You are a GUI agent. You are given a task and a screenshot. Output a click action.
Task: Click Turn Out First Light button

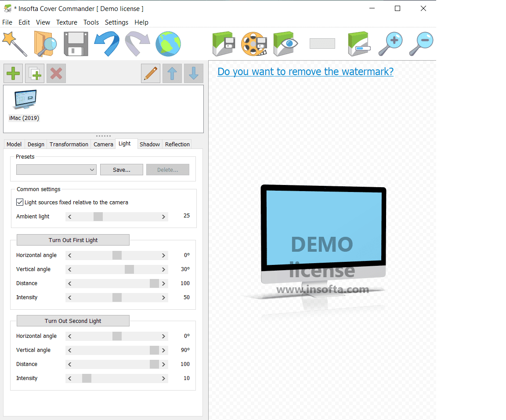(73, 240)
